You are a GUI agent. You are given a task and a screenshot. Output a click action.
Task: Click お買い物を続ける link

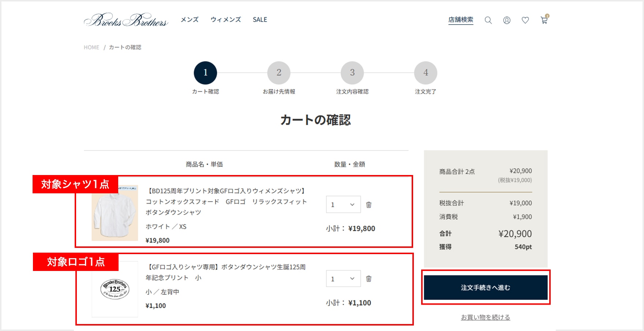coord(486,317)
